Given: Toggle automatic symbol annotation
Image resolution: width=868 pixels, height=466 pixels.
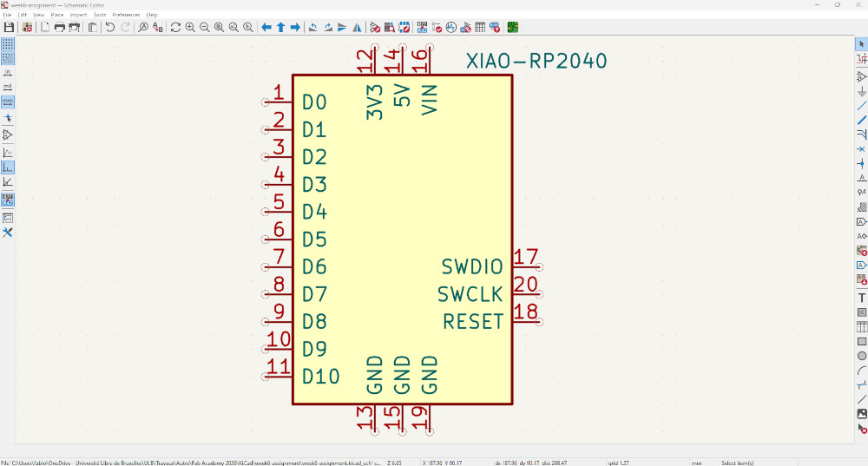Looking at the screenshot, I should click(x=8, y=200).
